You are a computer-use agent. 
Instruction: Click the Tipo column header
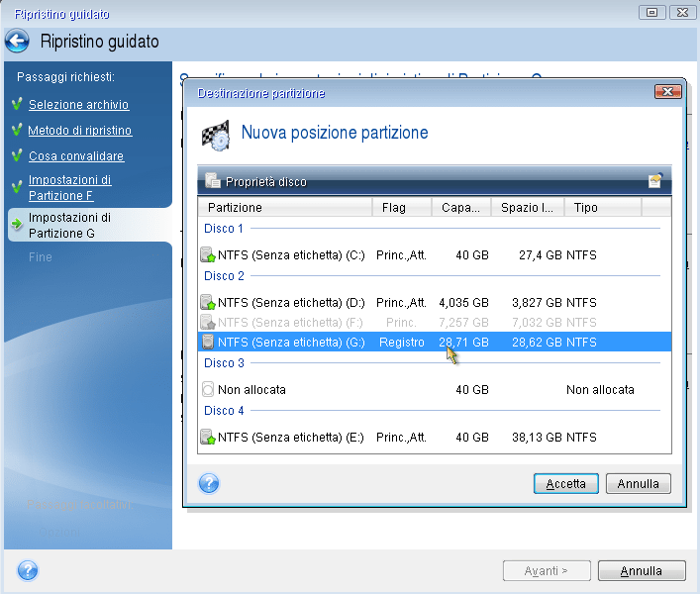602,208
